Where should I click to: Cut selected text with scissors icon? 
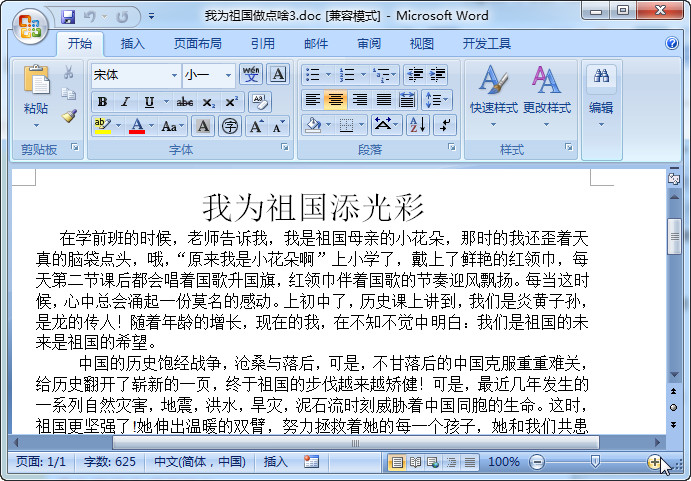(68, 72)
